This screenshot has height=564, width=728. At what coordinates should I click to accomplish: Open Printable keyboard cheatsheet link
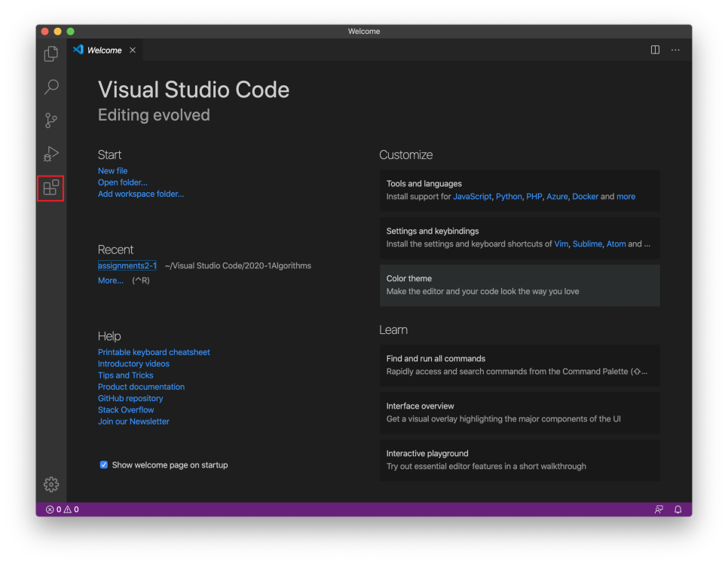click(154, 352)
